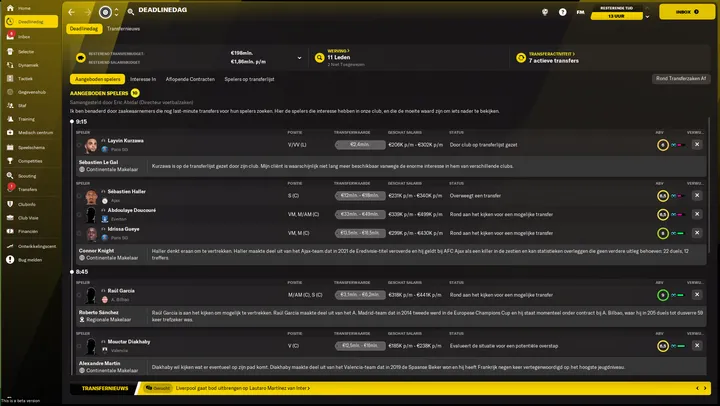Go back with the left arrow
The height and width of the screenshot is (406, 720).
71,12
